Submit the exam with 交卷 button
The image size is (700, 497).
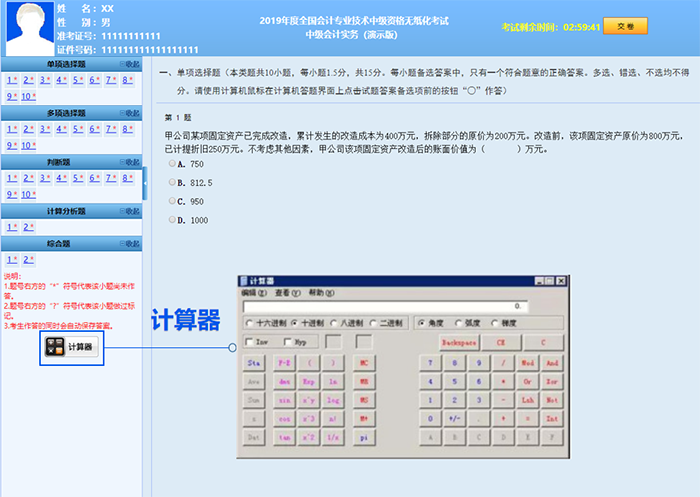point(625,26)
